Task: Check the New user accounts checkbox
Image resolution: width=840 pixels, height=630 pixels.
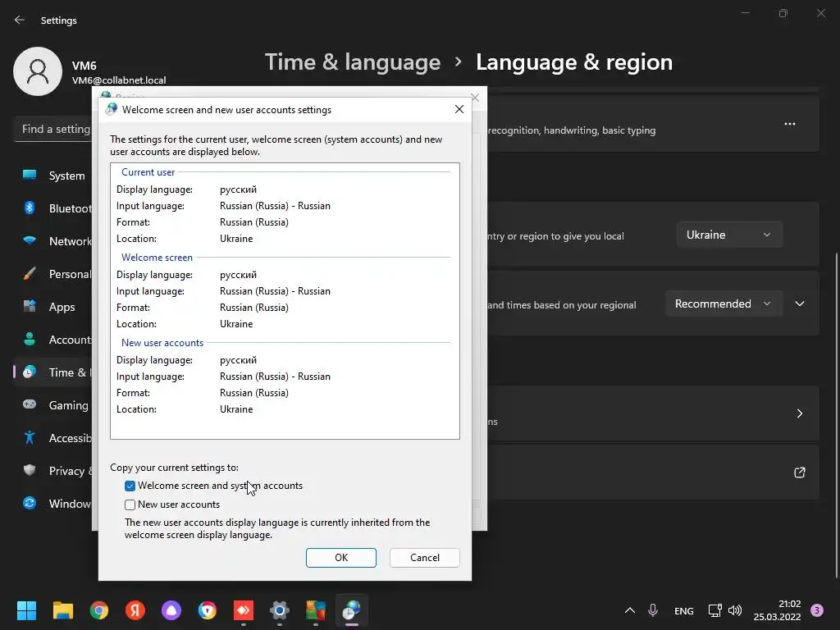Action: tap(130, 504)
